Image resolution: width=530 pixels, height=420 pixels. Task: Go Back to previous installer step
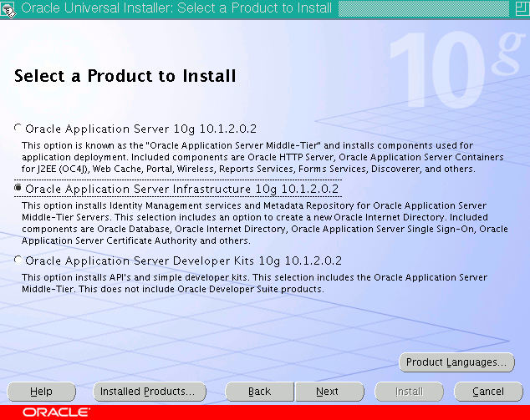point(260,392)
